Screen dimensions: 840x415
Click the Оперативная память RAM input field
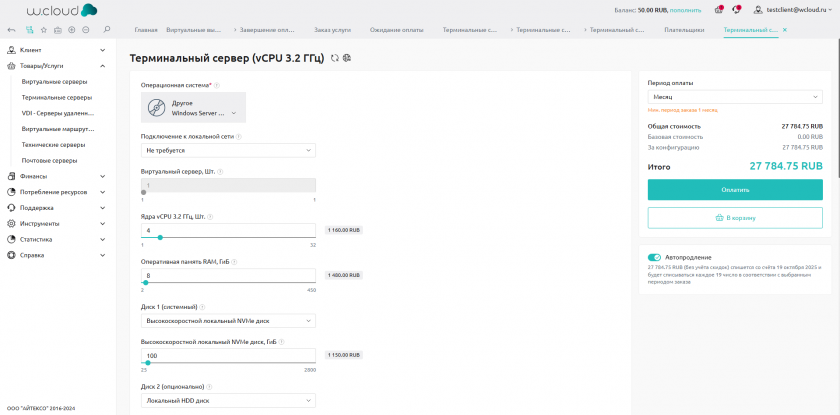click(x=228, y=275)
